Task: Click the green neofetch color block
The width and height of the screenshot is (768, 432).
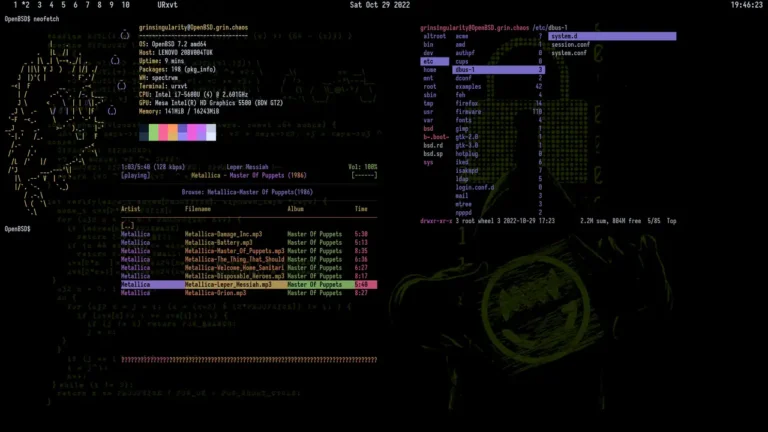Action: point(153,132)
